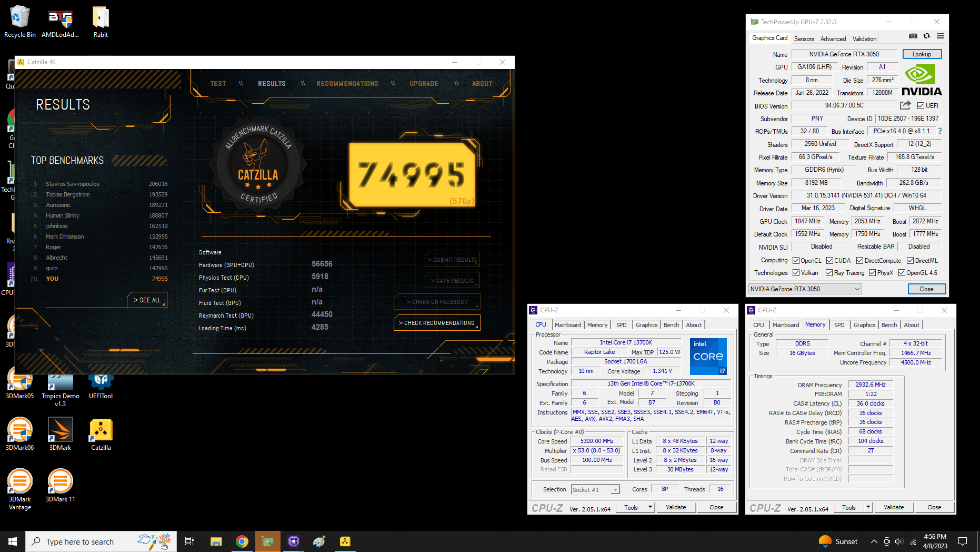Click the Close button in GPU-Z
Screen dimensions: 980x552
click(x=926, y=289)
